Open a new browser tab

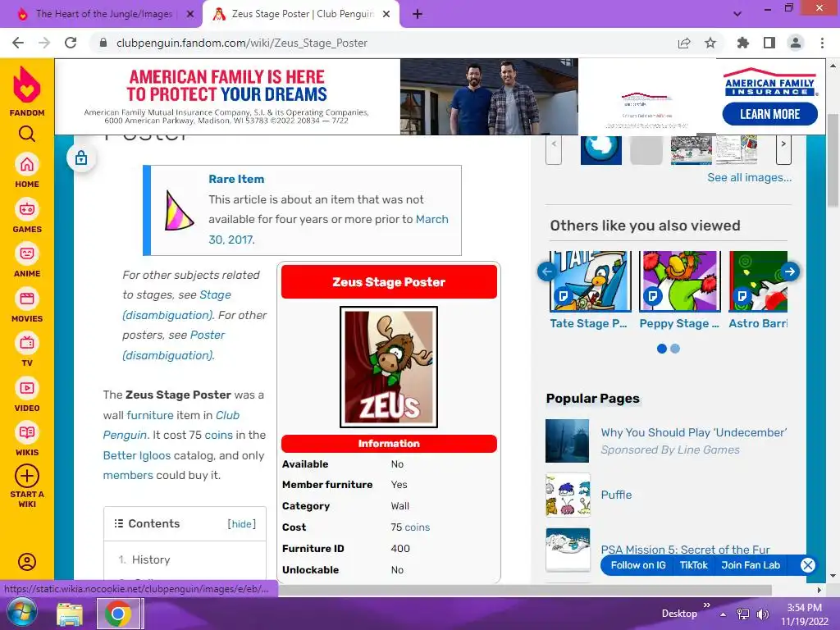pos(418,14)
